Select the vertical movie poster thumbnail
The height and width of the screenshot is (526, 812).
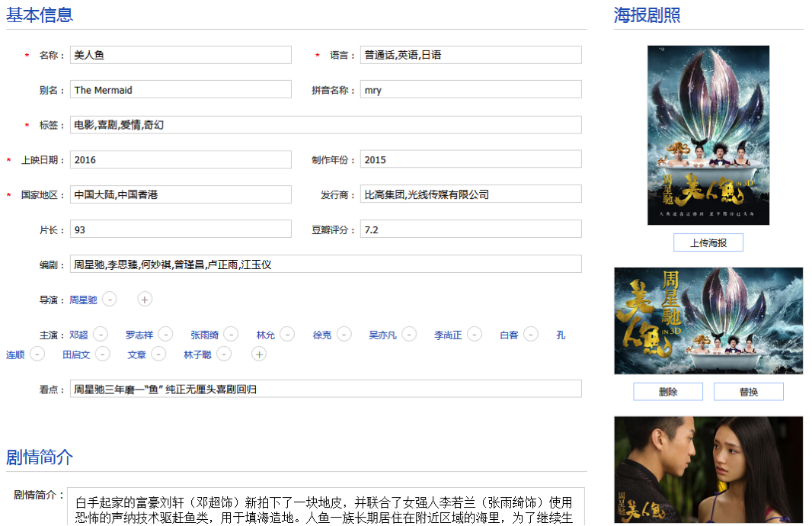click(x=708, y=135)
